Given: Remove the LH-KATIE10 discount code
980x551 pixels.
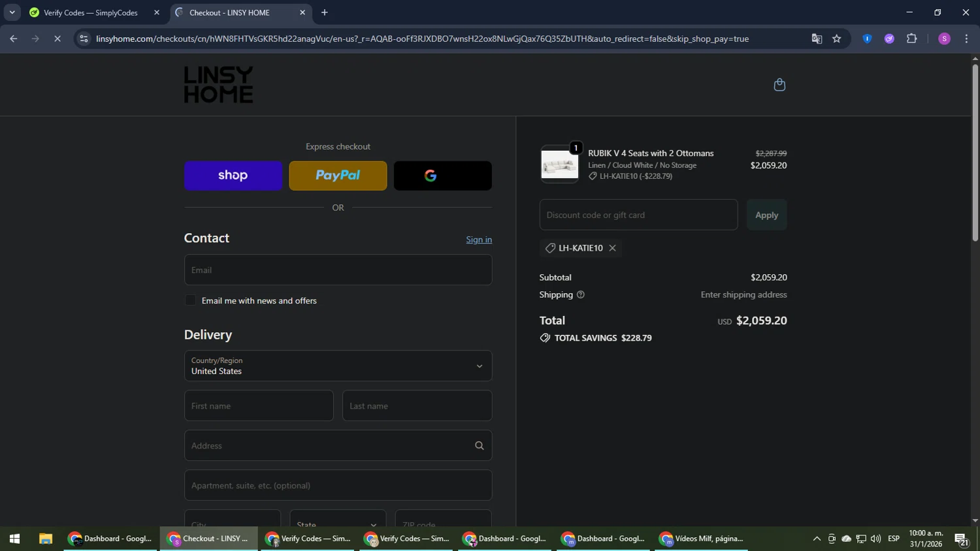Looking at the screenshot, I should (612, 248).
